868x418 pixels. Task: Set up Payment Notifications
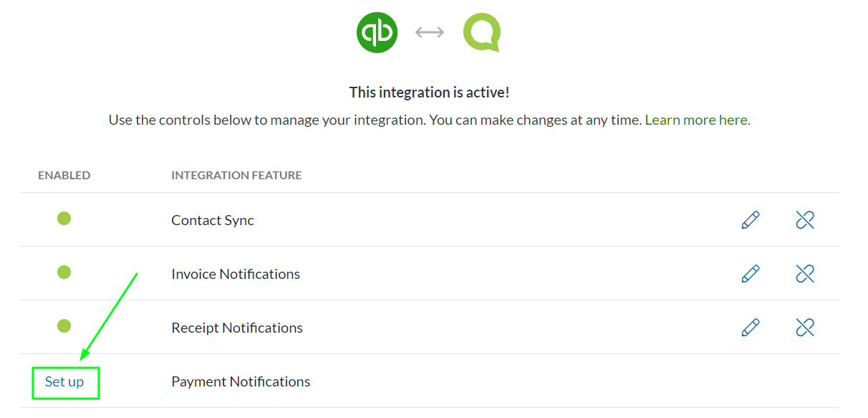point(64,382)
